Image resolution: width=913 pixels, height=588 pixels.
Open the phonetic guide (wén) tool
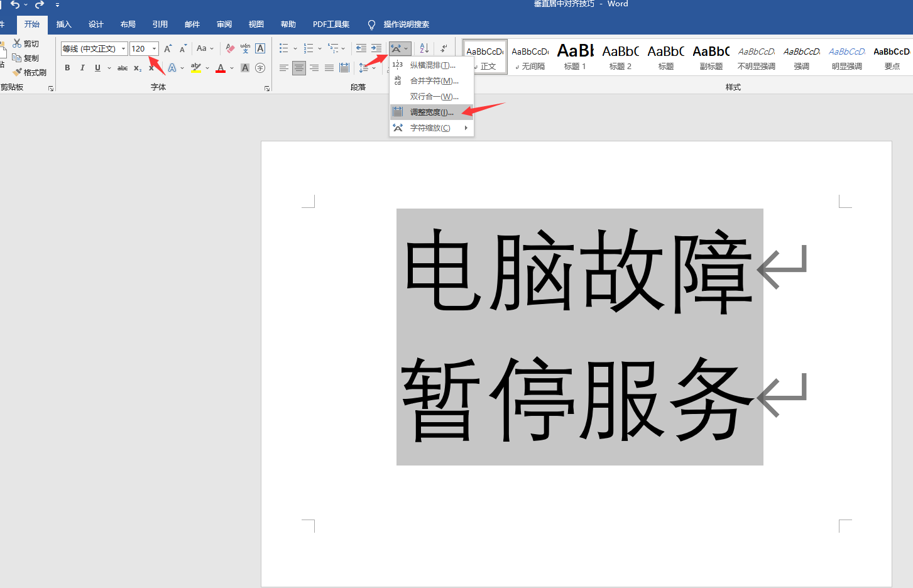click(245, 48)
